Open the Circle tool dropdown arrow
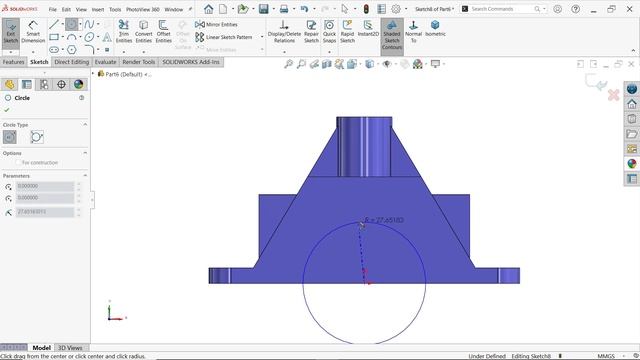 [80, 24]
